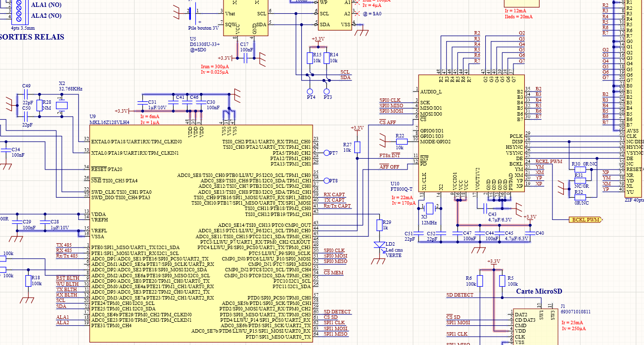Click resistor R29 1k symbol

tap(379, 225)
